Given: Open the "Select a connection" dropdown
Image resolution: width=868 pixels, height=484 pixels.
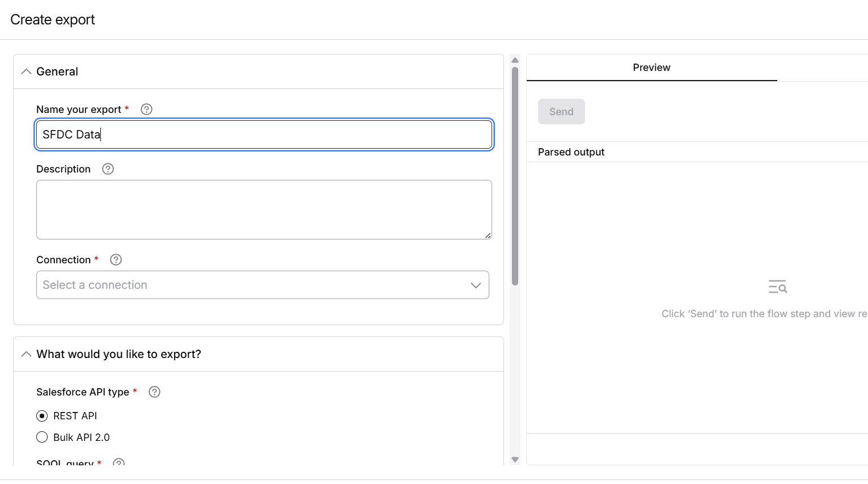Looking at the screenshot, I should pyautogui.click(x=262, y=285).
